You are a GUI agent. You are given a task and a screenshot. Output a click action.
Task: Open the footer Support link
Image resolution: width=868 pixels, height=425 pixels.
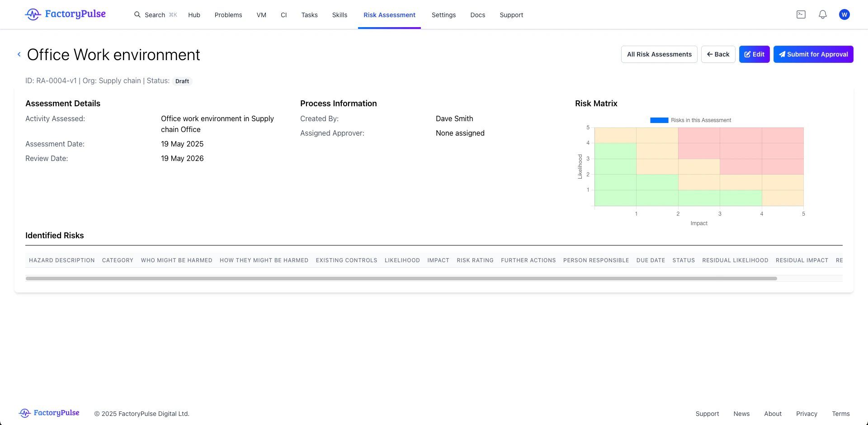click(707, 414)
